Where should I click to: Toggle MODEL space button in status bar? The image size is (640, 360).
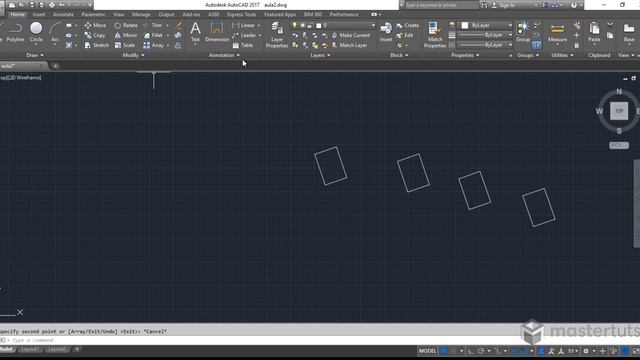(427, 351)
